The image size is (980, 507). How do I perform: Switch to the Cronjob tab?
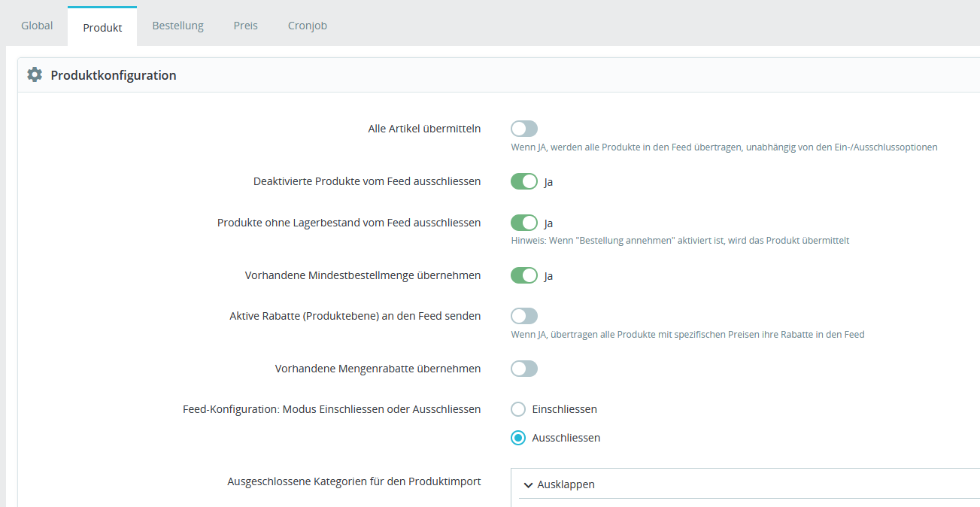(307, 26)
